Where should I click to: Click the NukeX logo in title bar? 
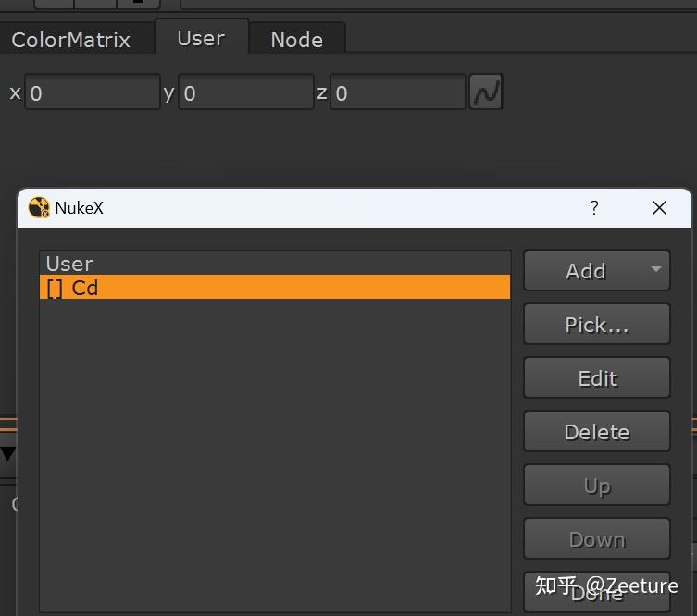39,208
